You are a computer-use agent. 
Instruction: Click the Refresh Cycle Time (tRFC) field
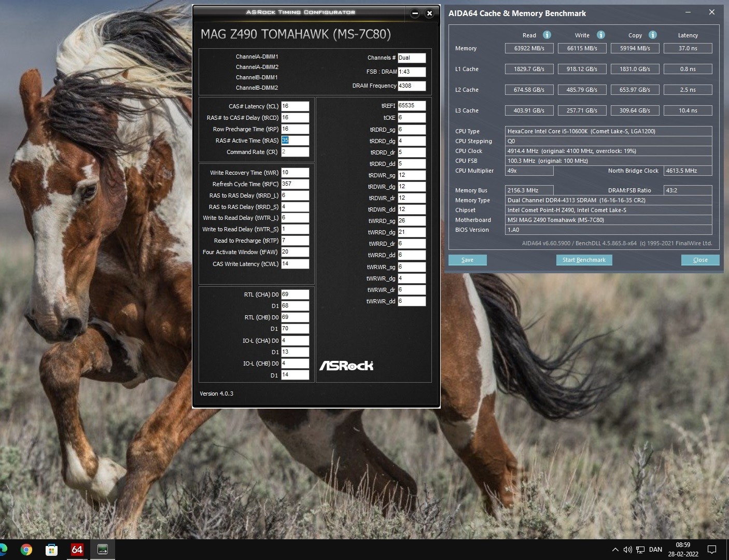coord(295,184)
